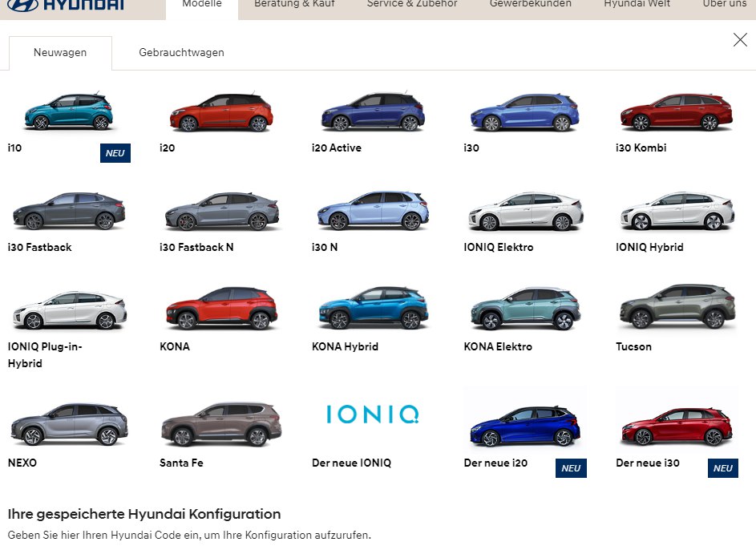Image resolution: width=756 pixels, height=550 pixels.
Task: Open the i20 model text link
Action: click(x=167, y=148)
